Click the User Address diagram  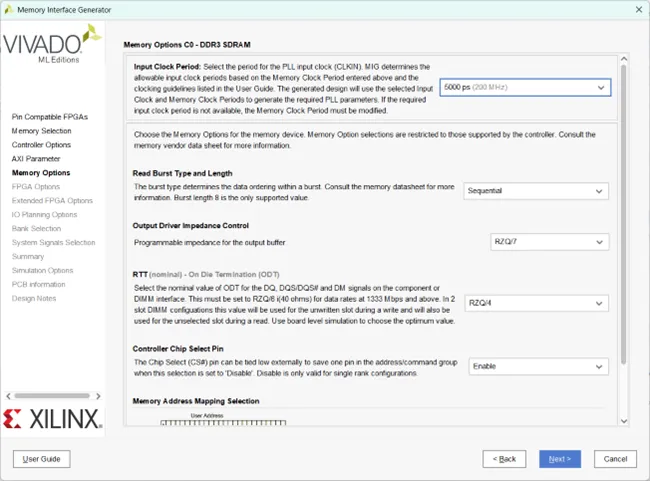tap(223, 419)
